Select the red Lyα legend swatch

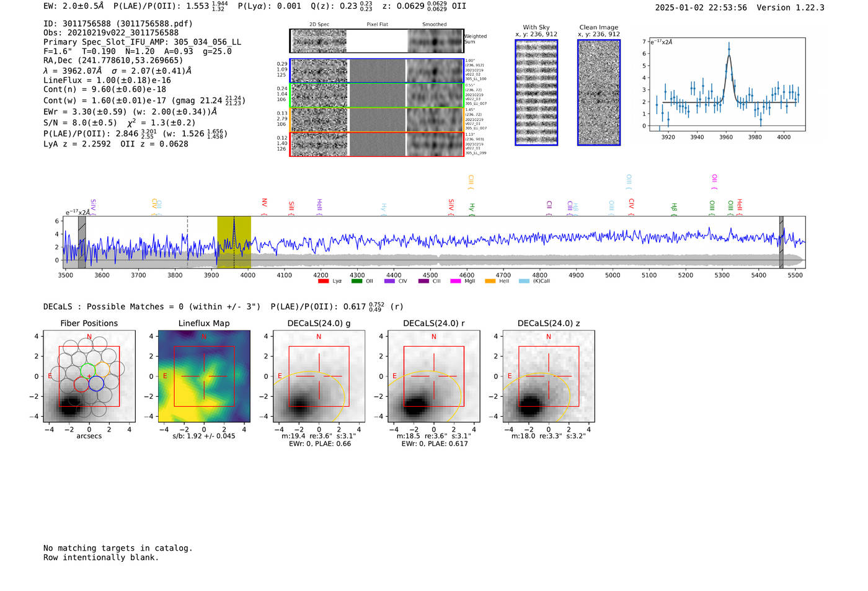pos(323,281)
